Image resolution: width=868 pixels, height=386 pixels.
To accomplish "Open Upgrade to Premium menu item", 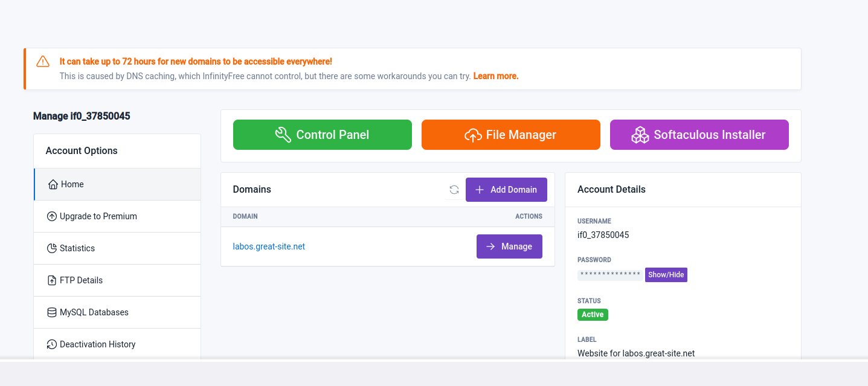I will click(x=98, y=216).
